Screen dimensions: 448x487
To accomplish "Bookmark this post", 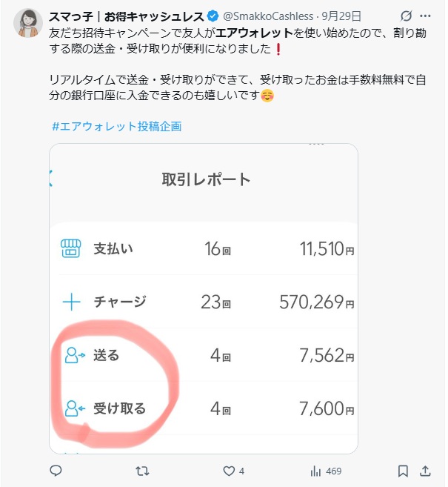I will tap(403, 471).
